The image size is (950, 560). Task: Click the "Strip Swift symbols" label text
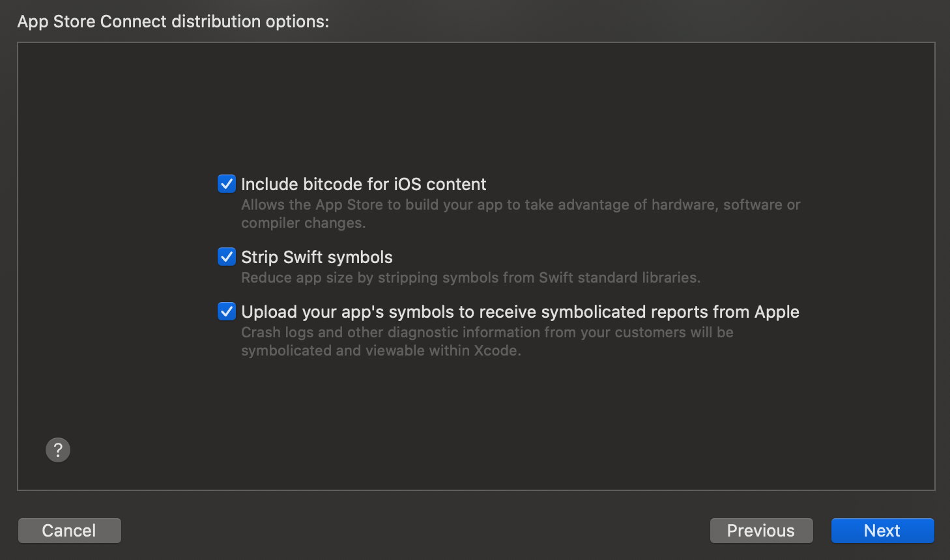[x=317, y=257]
